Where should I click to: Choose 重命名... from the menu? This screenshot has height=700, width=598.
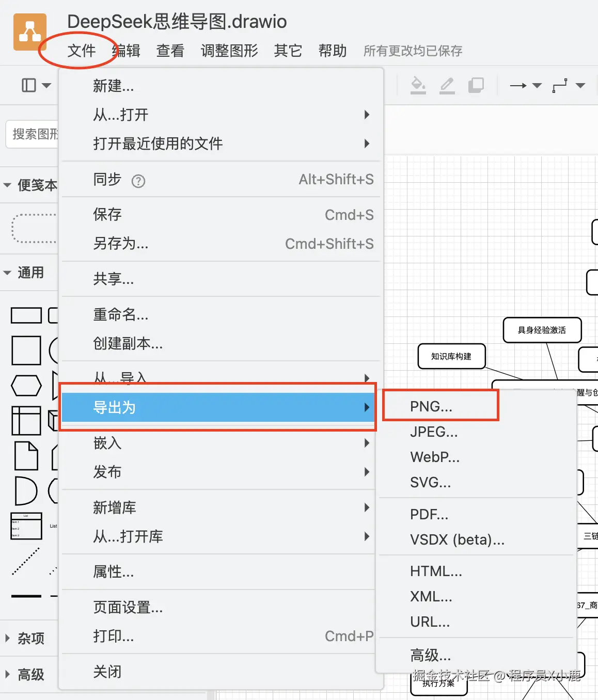(x=221, y=314)
